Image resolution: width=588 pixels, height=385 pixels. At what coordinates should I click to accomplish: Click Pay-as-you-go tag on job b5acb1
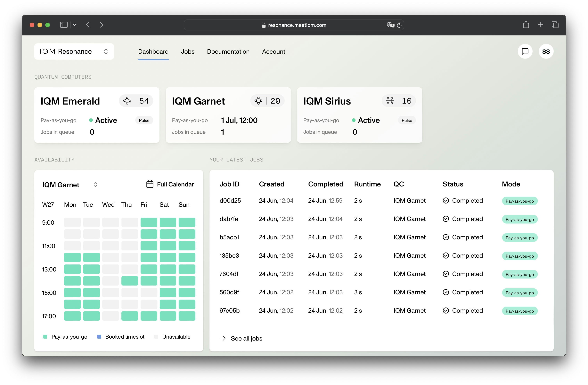pyautogui.click(x=520, y=238)
